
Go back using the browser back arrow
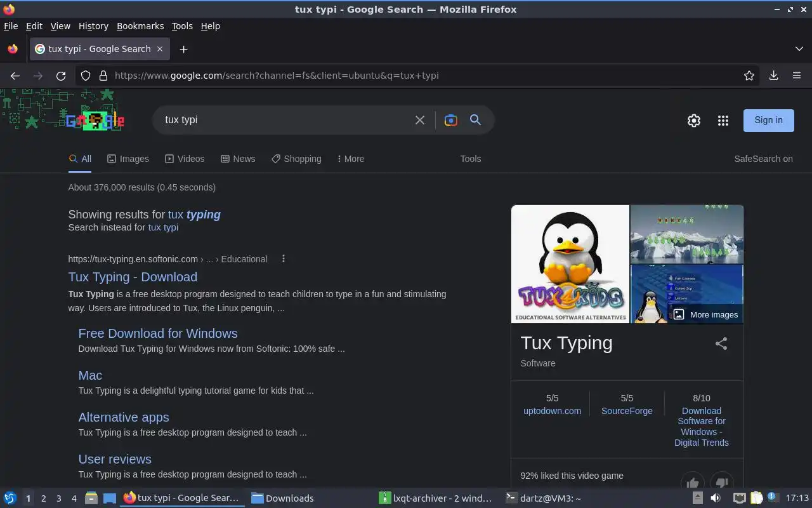15,76
